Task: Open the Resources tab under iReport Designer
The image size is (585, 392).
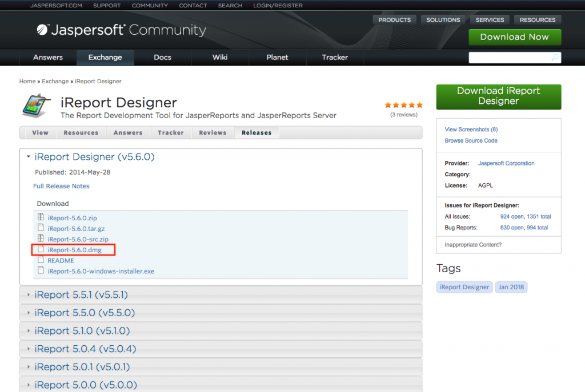Action: pyautogui.click(x=81, y=132)
